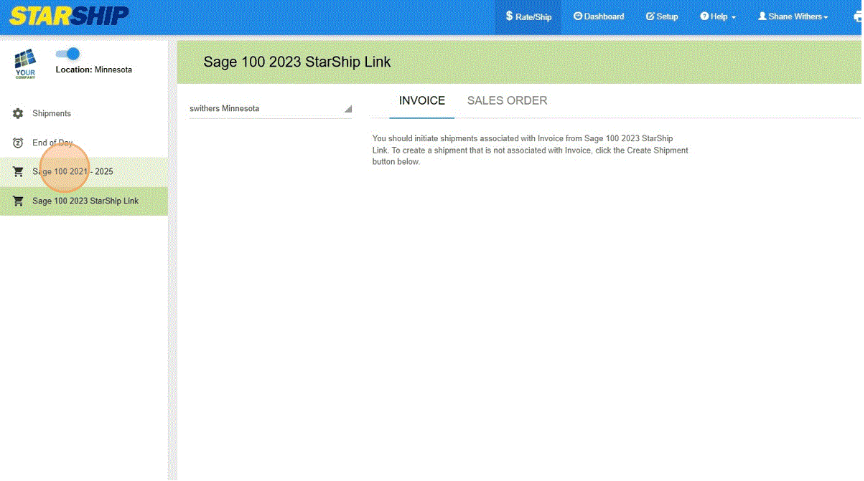Image resolution: width=864 pixels, height=481 pixels.
Task: Click the Shipments gear icon
Action: pos(17,114)
